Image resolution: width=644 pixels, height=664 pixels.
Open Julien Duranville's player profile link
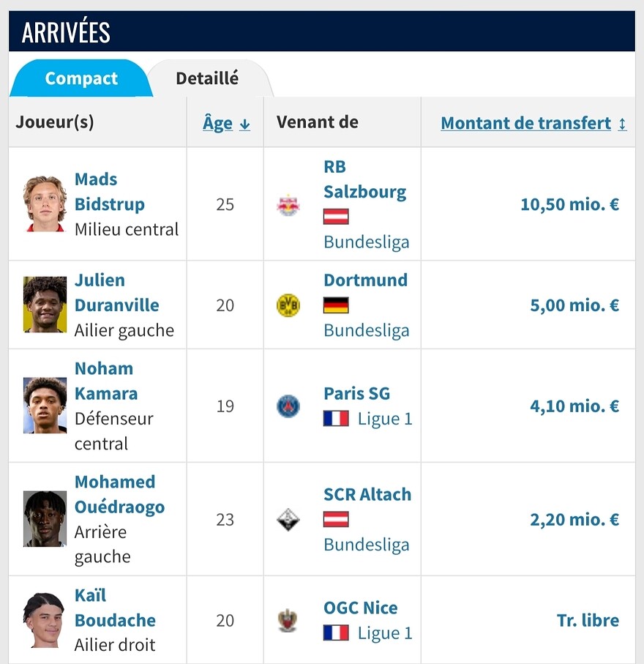(117, 293)
